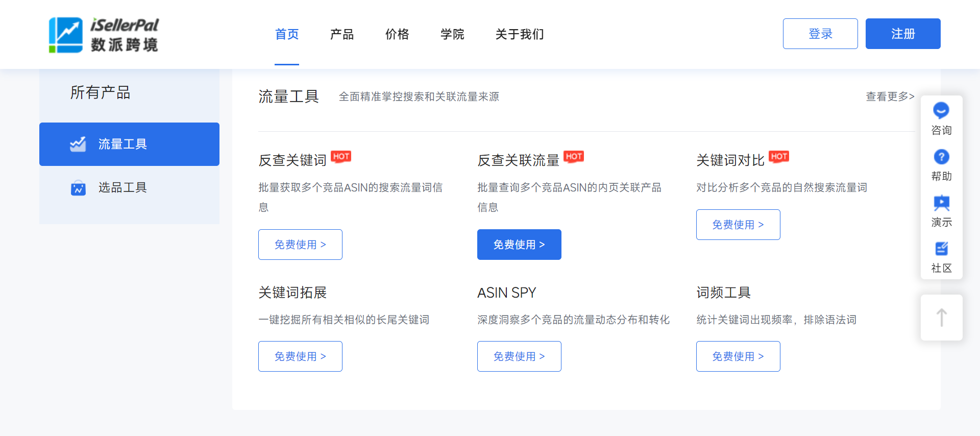Open the ASIN SPY title
980x436 pixels.
(507, 293)
